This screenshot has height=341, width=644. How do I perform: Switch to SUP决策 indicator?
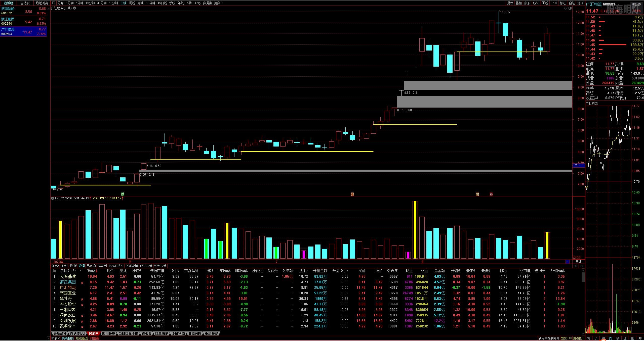[x=146, y=266]
